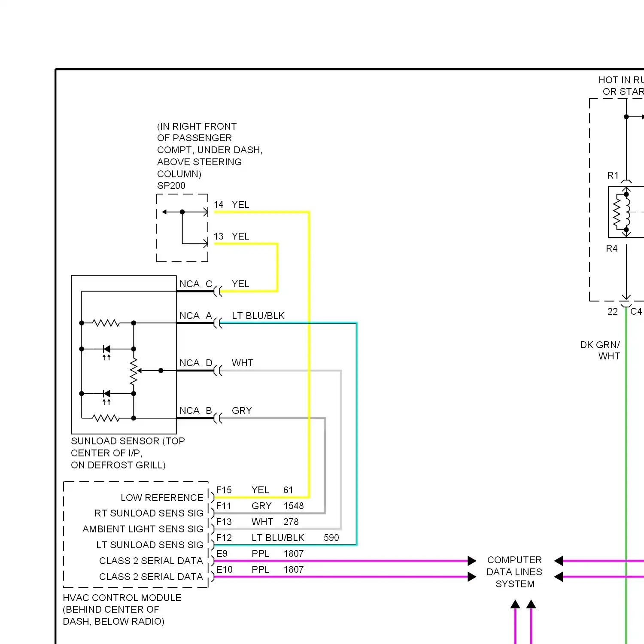This screenshot has width=644, height=644.
Task: Click circuit number 1807 on E10 row
Action: click(294, 570)
